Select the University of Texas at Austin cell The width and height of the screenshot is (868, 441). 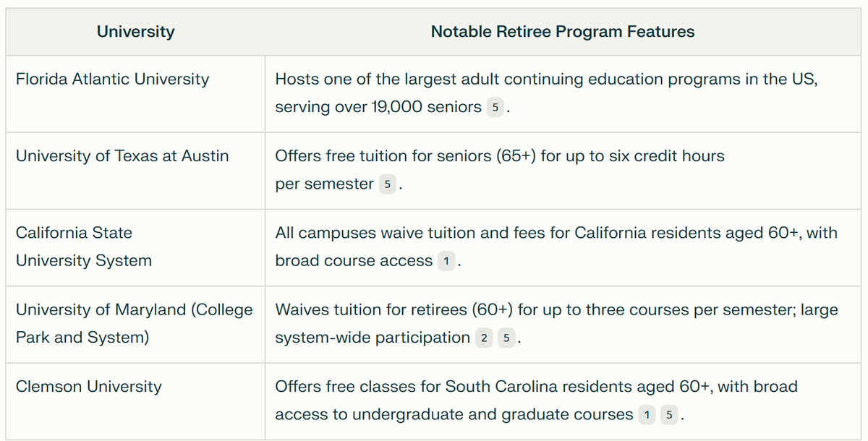pos(122,156)
